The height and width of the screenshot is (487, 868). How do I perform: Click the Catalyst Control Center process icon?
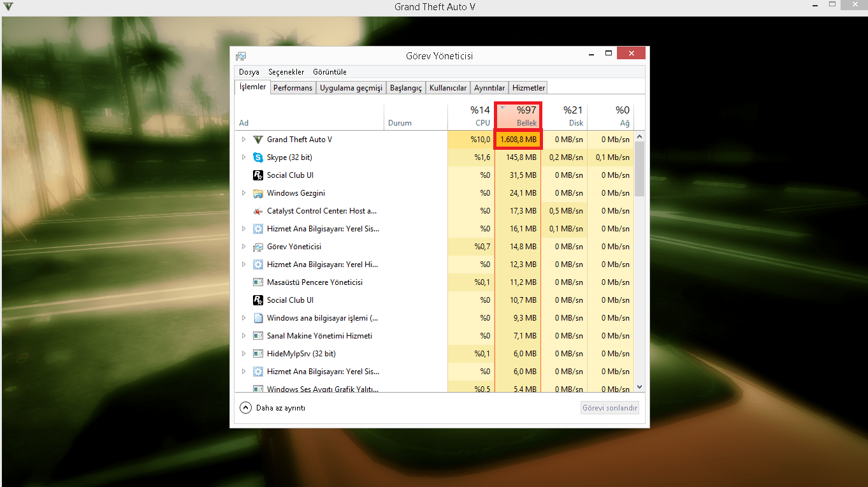tap(258, 211)
